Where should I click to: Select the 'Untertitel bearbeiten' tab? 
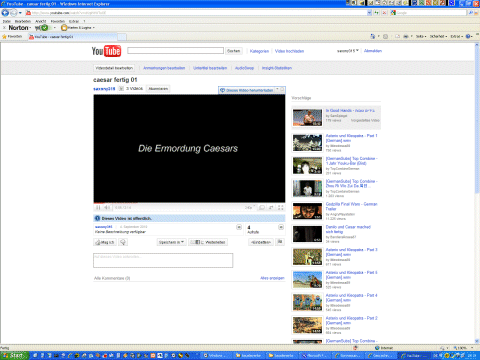pos(210,68)
